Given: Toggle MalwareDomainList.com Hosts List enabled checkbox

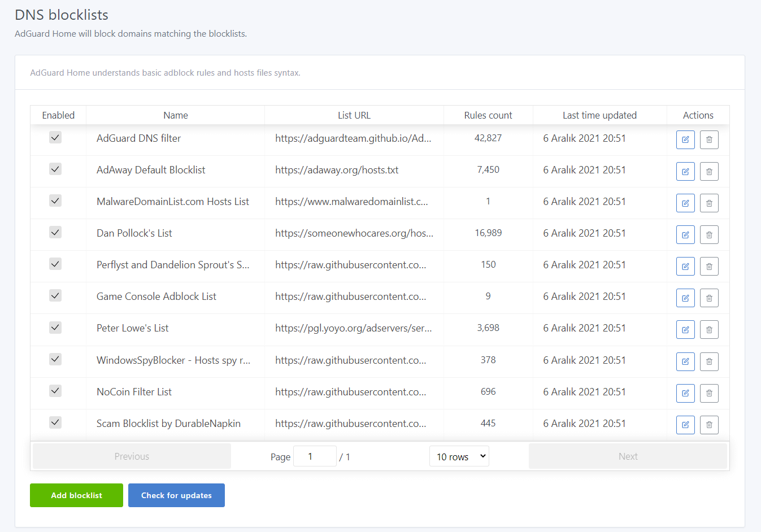Looking at the screenshot, I should point(55,200).
